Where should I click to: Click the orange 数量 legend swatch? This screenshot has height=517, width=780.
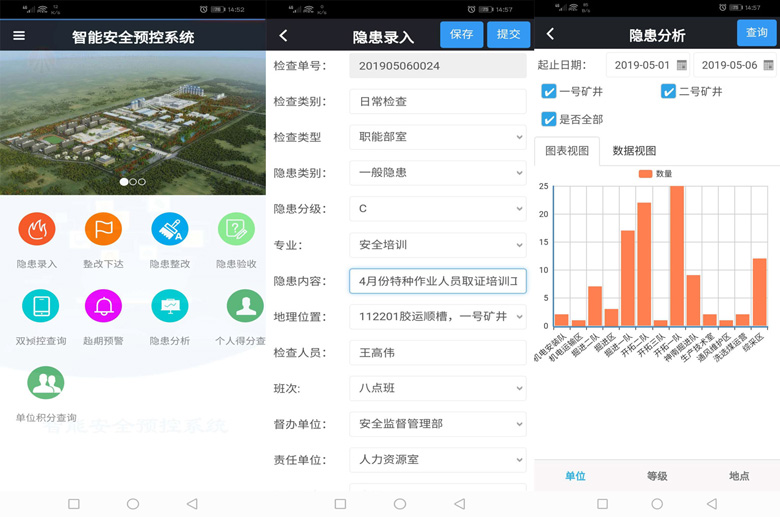pos(645,174)
